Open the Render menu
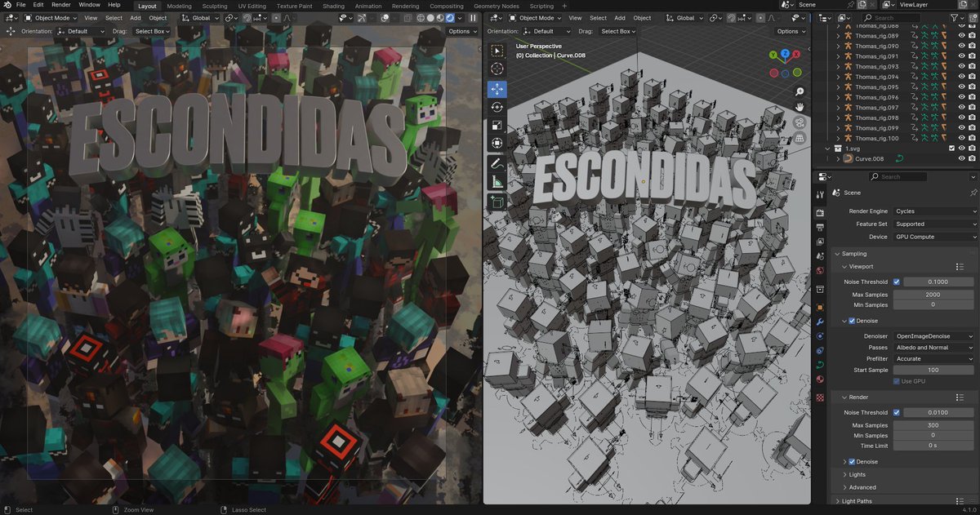 pyautogui.click(x=61, y=5)
